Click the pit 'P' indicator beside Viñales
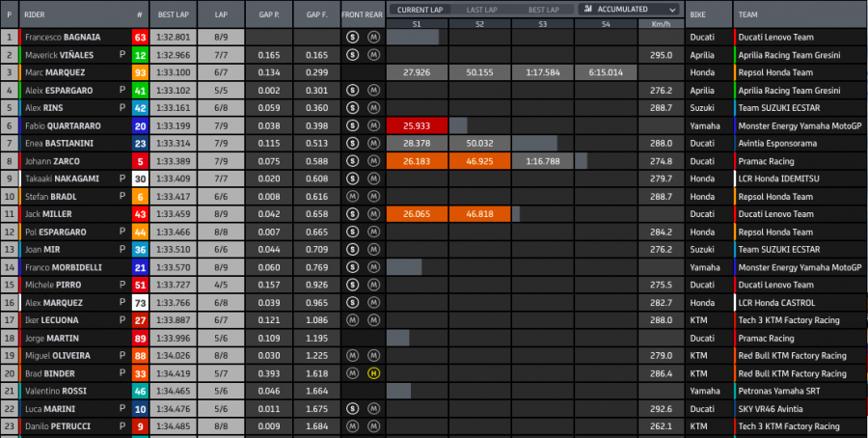 tap(122, 55)
